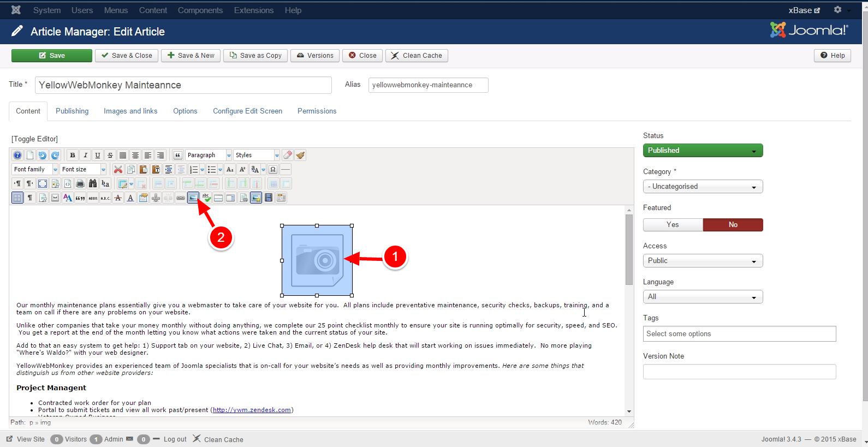Insert a horizontal rule
Screen dimensions: 868x447
(x=286, y=169)
